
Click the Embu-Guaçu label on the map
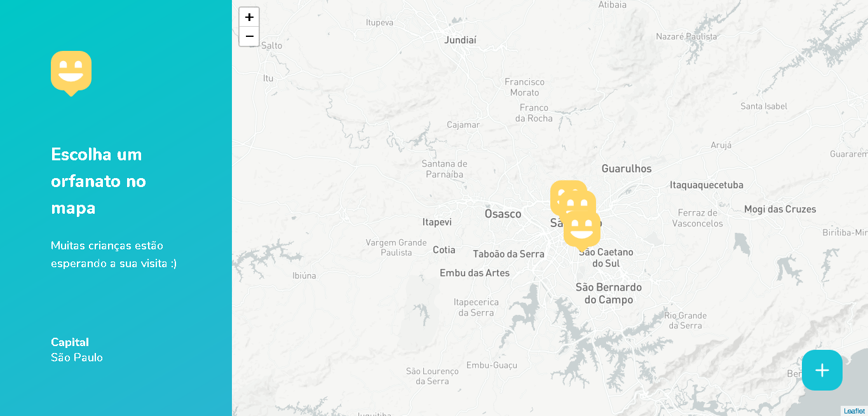click(x=492, y=365)
